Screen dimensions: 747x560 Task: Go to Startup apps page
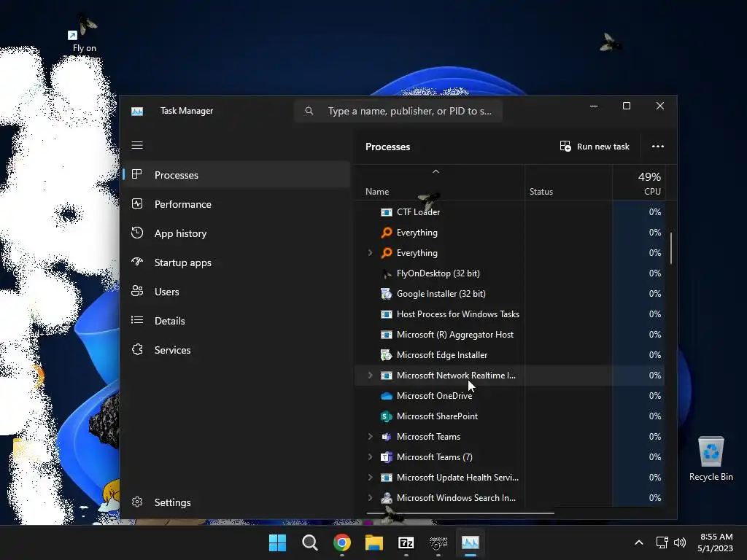point(237,262)
